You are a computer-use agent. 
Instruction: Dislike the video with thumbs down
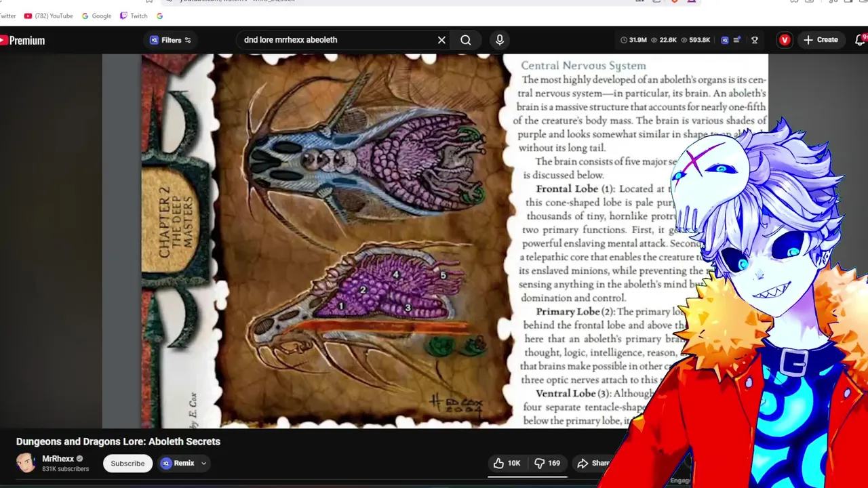547,463
